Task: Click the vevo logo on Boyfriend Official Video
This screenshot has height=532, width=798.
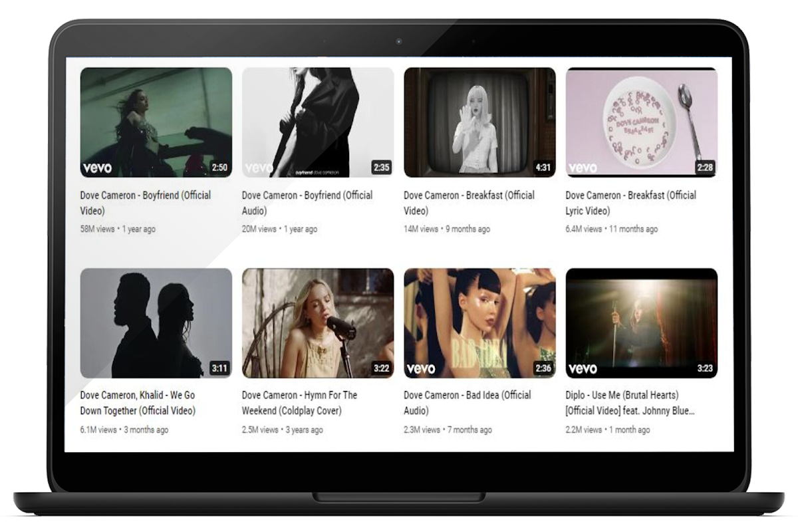Action: pos(97,168)
